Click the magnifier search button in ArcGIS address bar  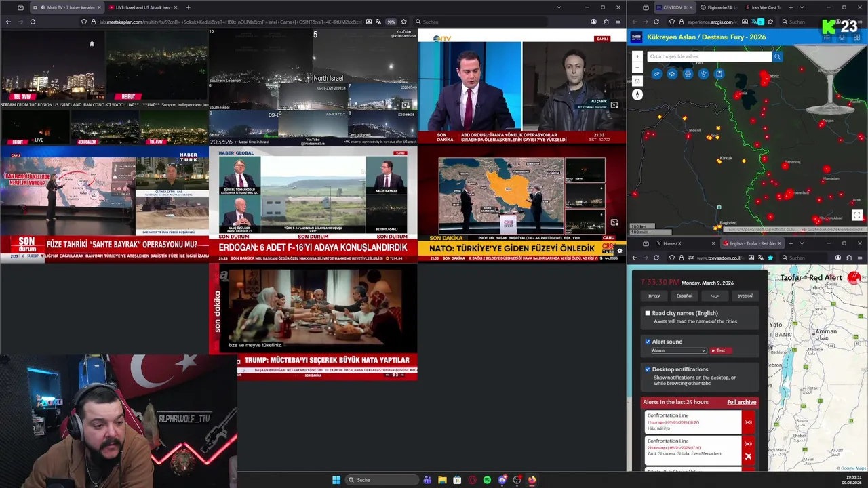coord(778,57)
